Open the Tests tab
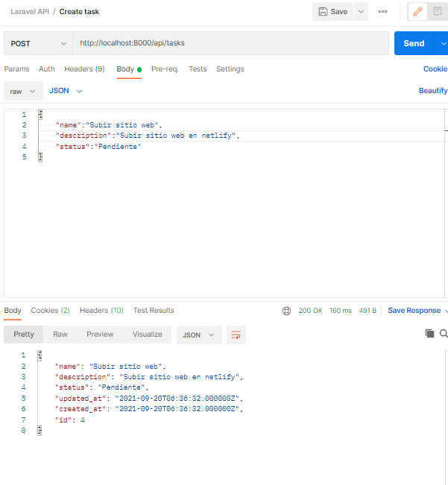The image size is (448, 485). 198,69
